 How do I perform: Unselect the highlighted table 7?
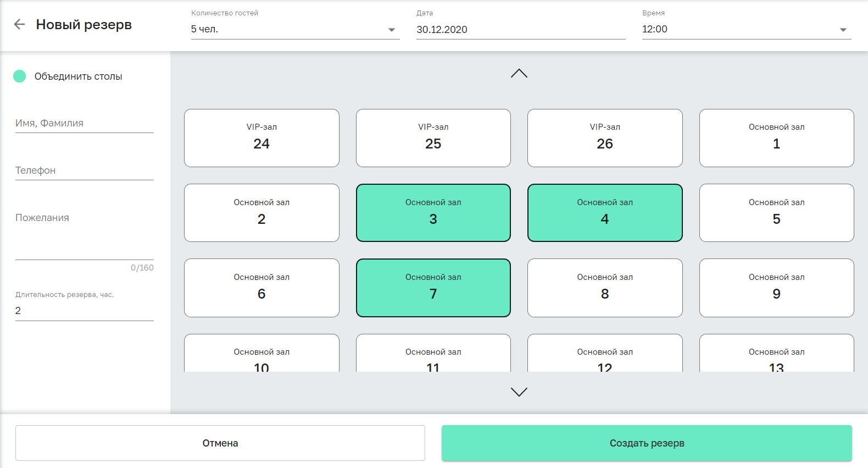point(433,288)
